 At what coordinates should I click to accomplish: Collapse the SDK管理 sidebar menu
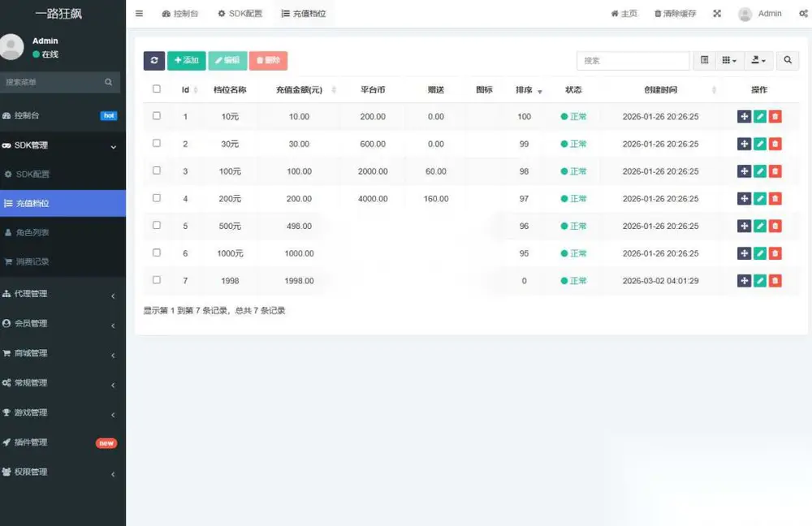63,145
